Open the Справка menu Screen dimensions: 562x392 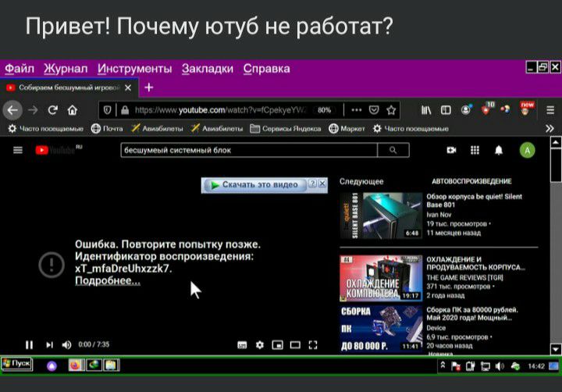click(266, 69)
